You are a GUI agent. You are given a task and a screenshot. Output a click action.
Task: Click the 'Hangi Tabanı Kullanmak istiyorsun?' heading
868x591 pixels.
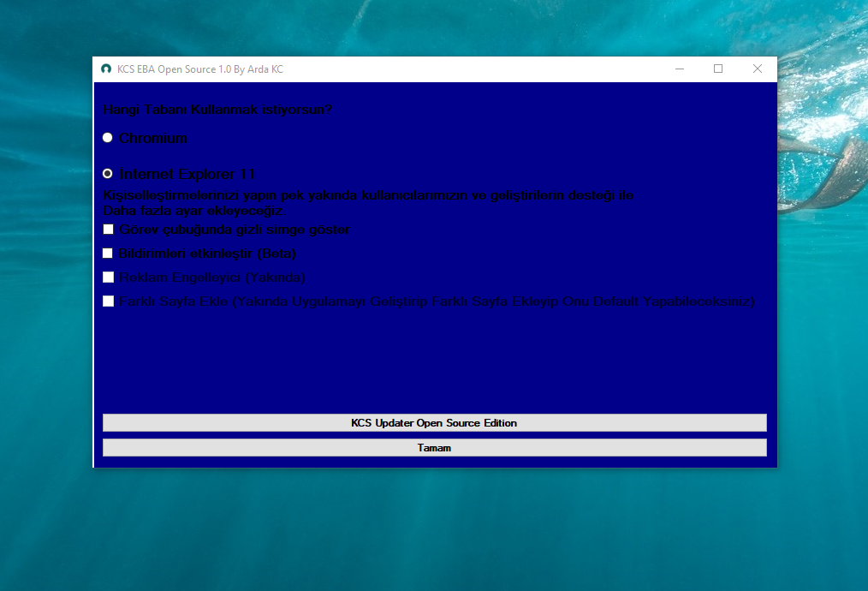coord(217,110)
